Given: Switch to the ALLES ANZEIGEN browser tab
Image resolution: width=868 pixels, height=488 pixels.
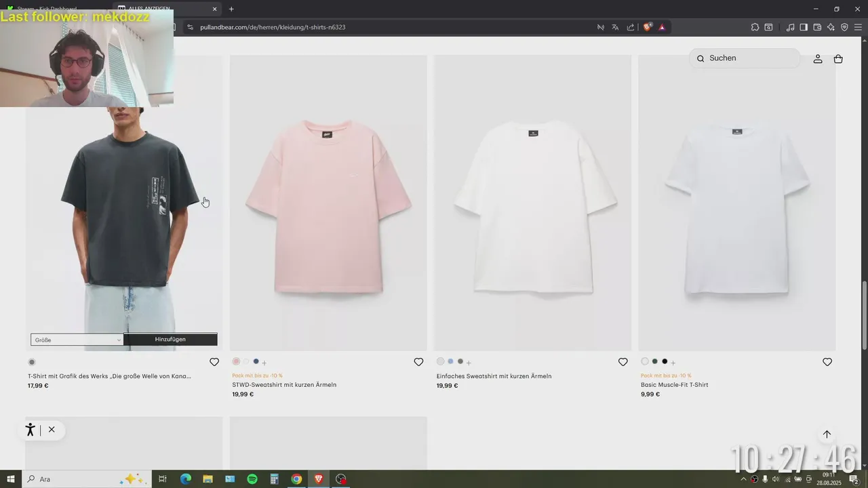Looking at the screenshot, I should pos(166,9).
